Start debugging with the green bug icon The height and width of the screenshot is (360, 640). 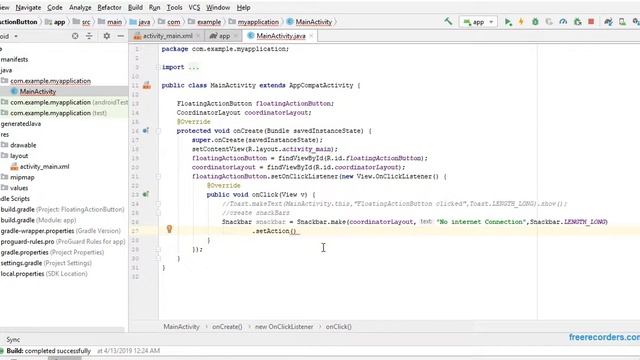pos(535,22)
